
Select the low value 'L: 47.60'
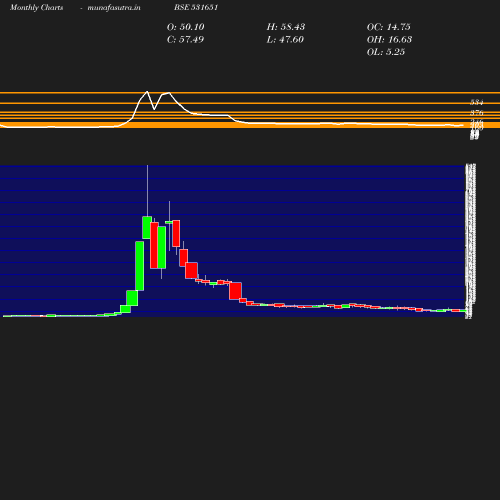click(x=285, y=40)
